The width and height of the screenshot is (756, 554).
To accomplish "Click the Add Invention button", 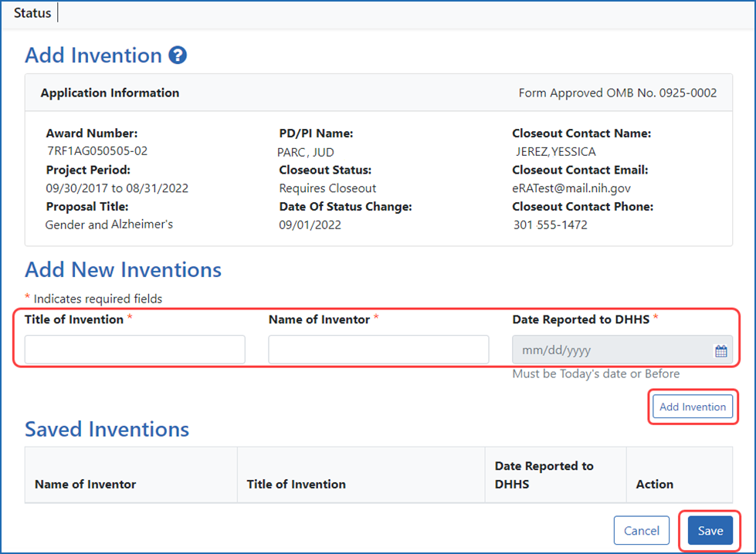I will point(693,407).
